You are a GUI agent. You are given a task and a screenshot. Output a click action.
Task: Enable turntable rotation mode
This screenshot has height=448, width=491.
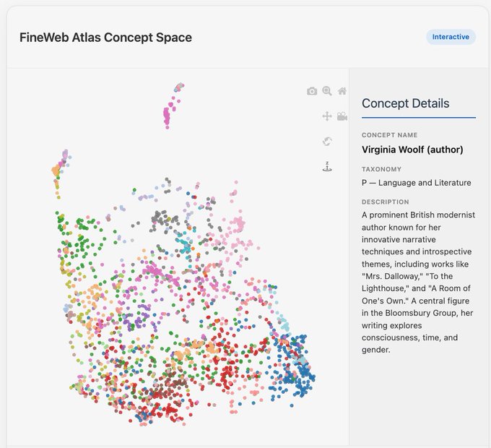pos(327,167)
